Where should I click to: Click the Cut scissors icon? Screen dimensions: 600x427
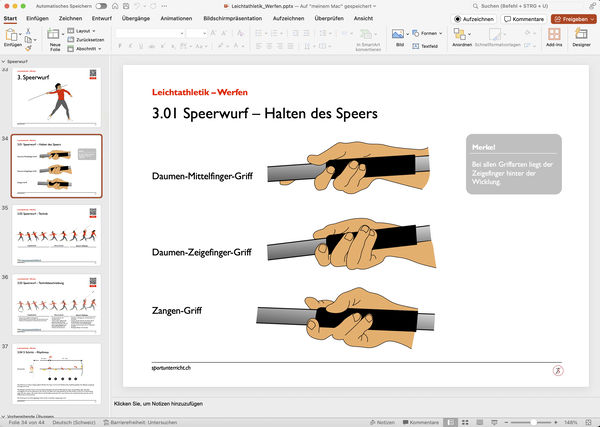point(28,31)
